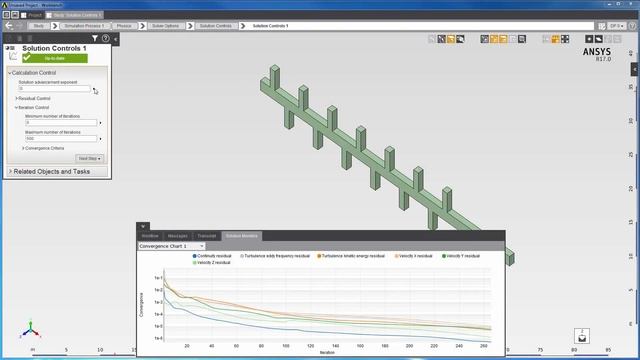Click the Physics breadcrumb button
The height and width of the screenshot is (360, 640).
click(124, 26)
